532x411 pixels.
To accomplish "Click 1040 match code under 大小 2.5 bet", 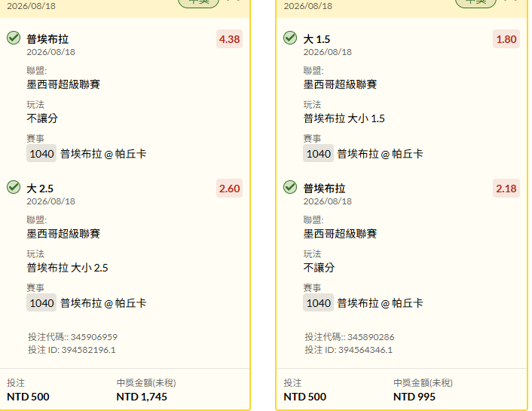I will click(x=41, y=303).
